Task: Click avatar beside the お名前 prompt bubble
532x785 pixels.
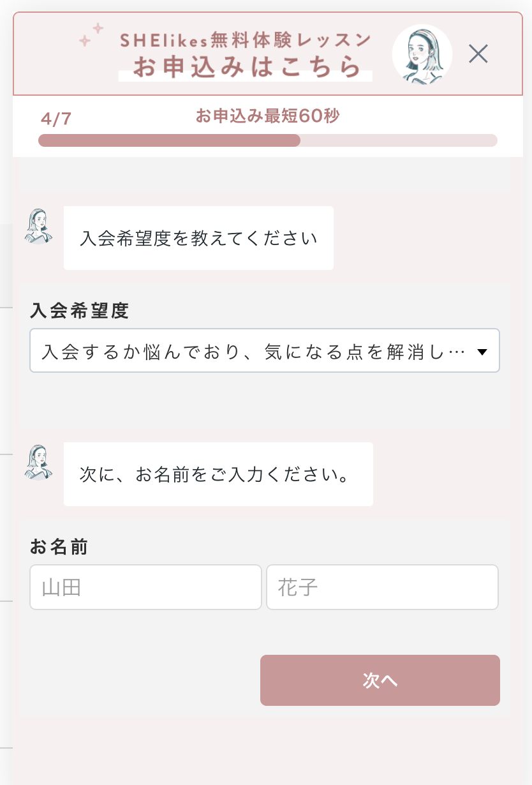Action: (x=38, y=463)
